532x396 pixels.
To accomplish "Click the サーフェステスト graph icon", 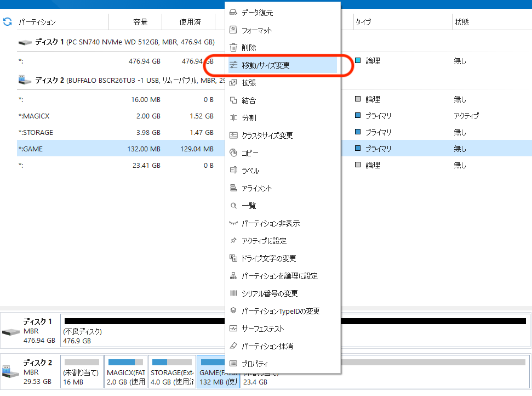I will tap(233, 328).
